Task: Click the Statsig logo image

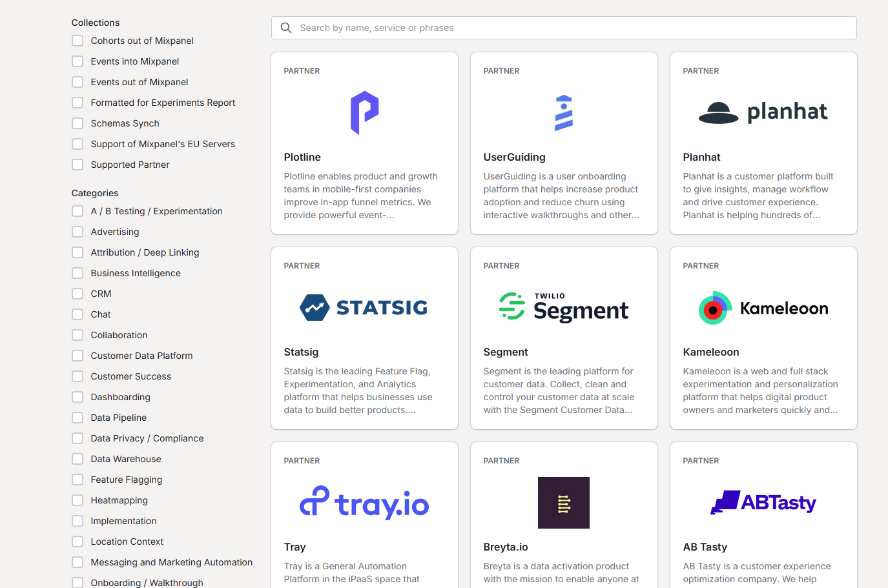Action: pos(364,308)
